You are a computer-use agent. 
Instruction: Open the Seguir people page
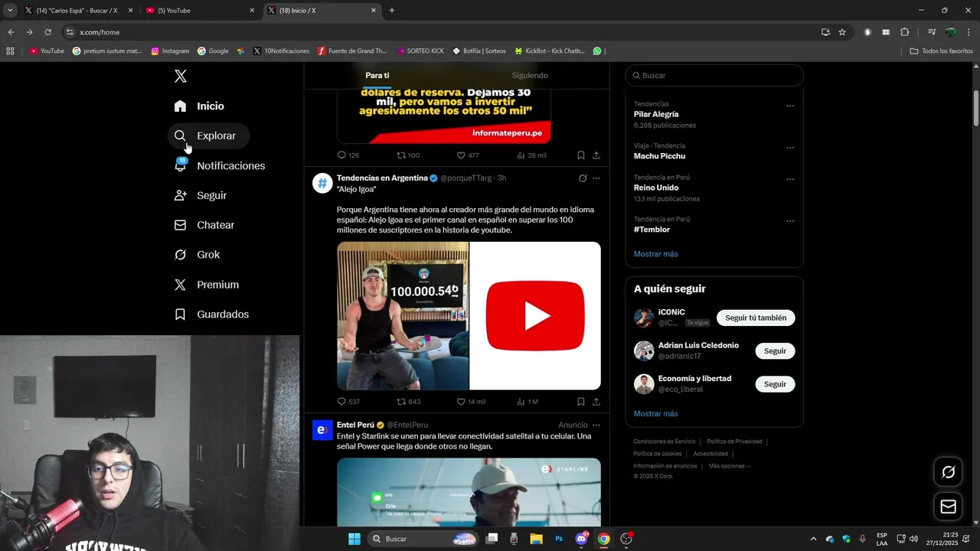pyautogui.click(x=201, y=195)
